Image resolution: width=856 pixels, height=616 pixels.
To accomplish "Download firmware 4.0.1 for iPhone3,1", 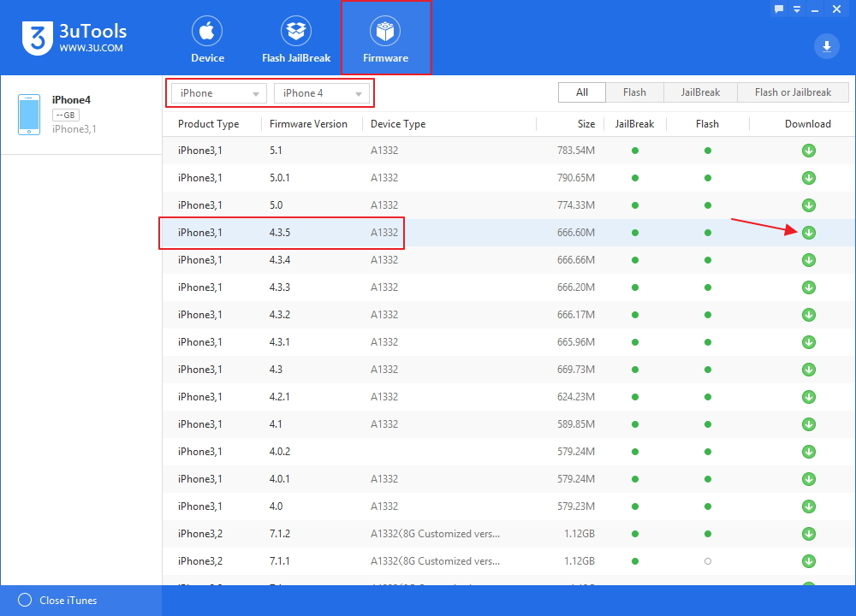I will click(x=809, y=479).
